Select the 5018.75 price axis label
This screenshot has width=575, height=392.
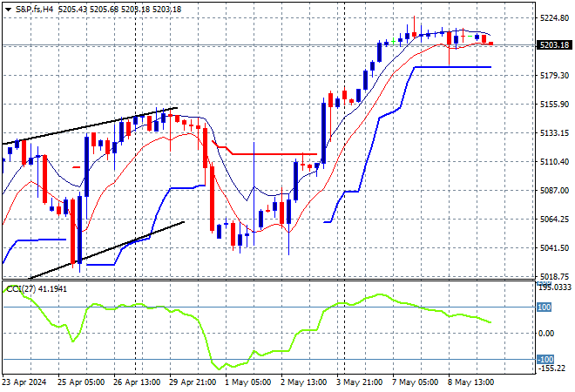click(x=554, y=276)
